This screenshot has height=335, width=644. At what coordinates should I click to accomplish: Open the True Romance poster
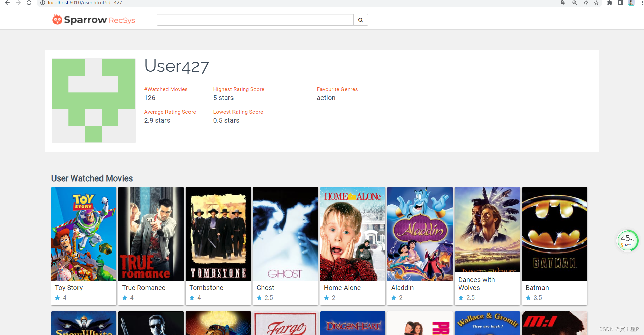pos(151,234)
